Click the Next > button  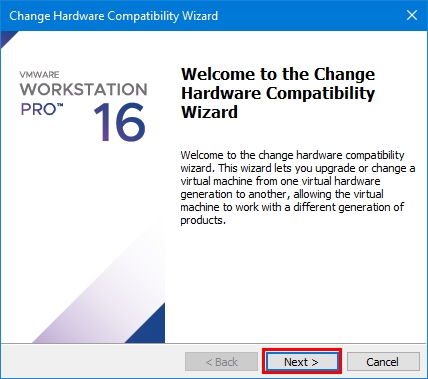tap(302, 362)
